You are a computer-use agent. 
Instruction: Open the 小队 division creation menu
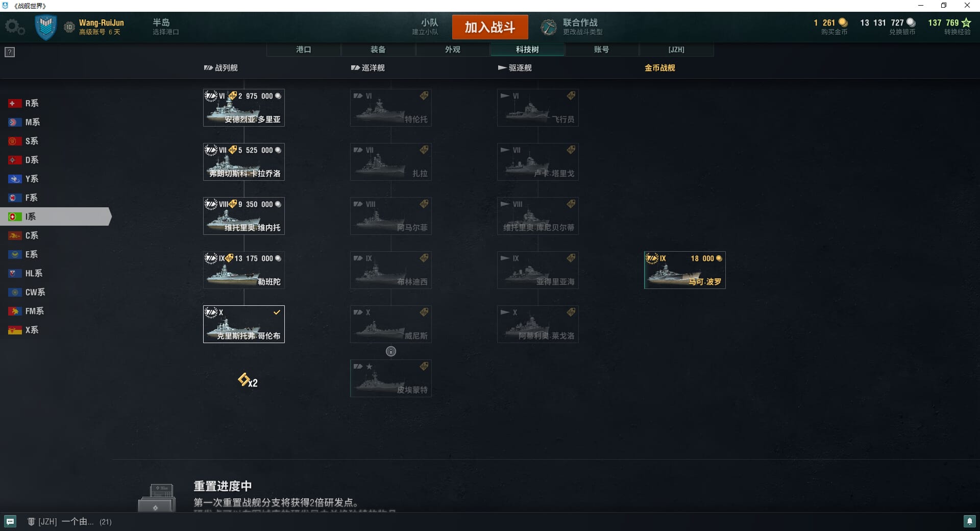[425, 27]
